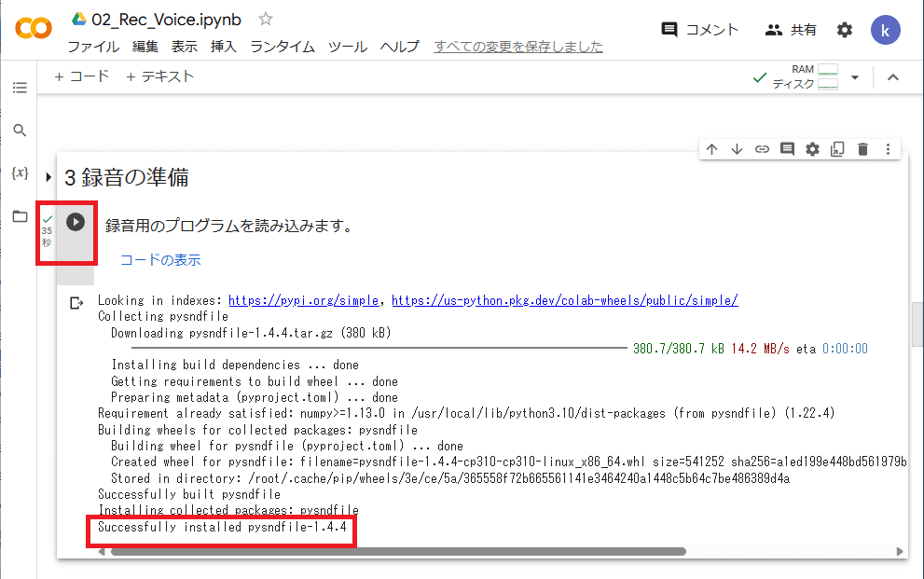Move the cell down
This screenshot has width=924, height=579.
pos(737,149)
